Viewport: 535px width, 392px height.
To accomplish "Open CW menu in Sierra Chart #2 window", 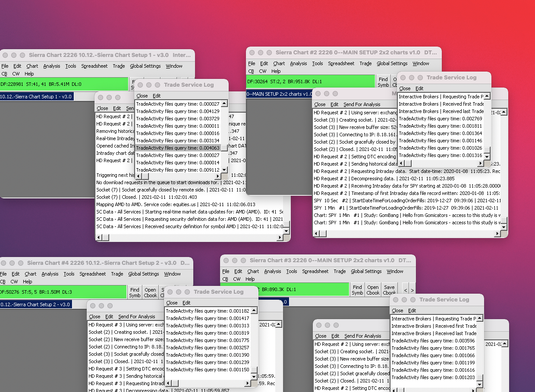I will pos(263,71).
